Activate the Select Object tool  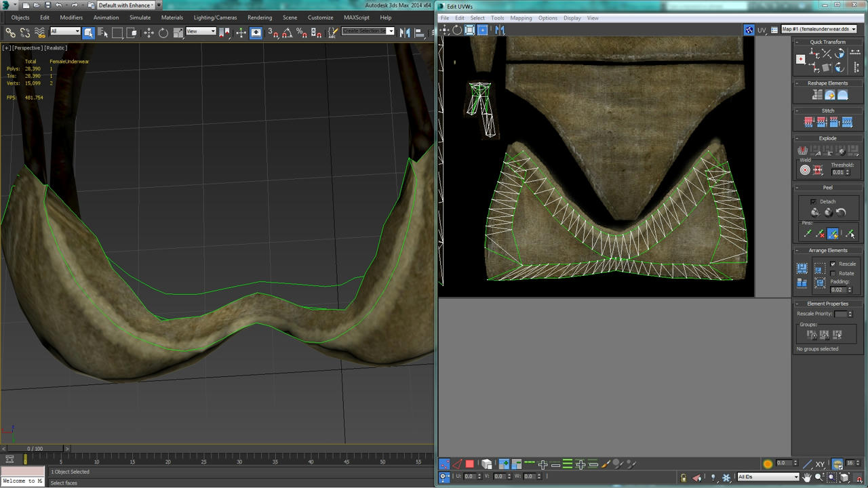tap(88, 32)
